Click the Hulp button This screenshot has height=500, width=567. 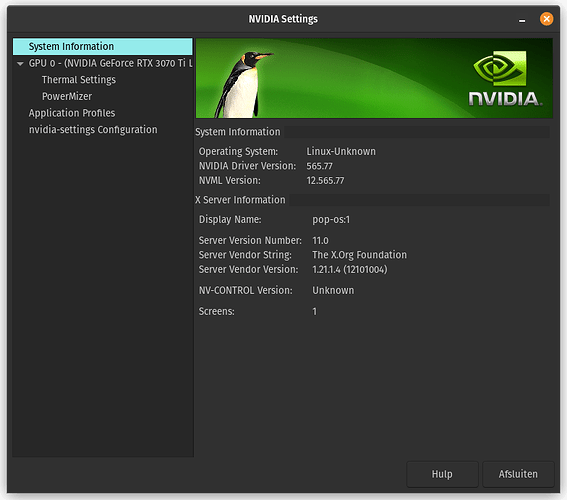(x=442, y=474)
